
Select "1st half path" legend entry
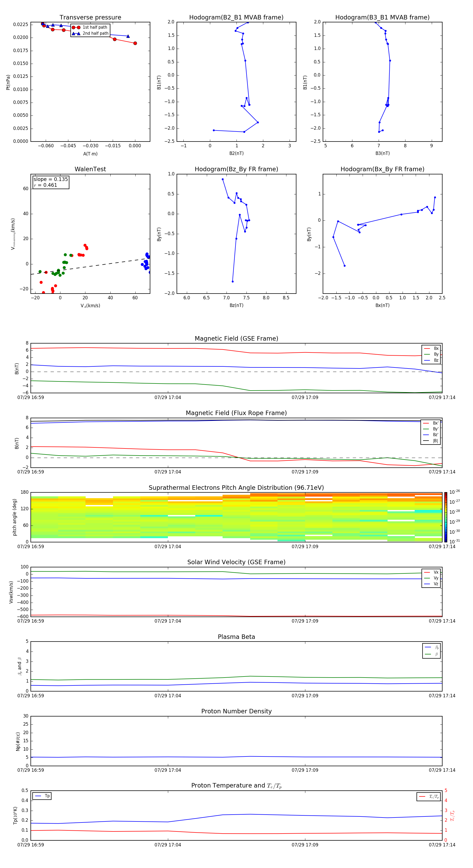pyautogui.click(x=90, y=27)
